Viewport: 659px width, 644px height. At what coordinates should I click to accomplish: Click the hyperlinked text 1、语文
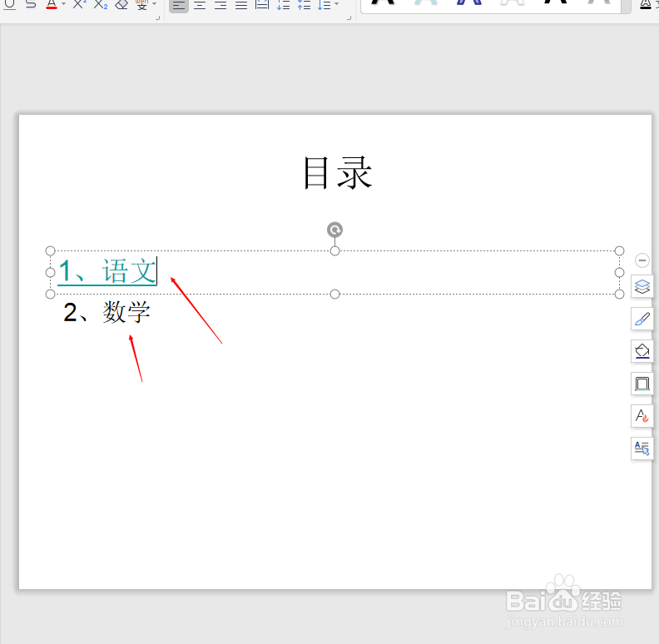coord(107,271)
